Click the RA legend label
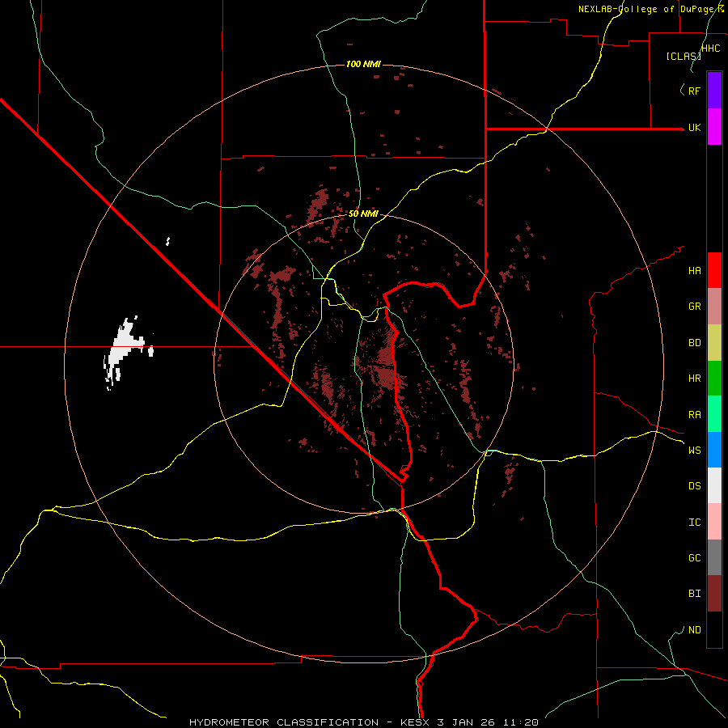Viewport: 728px width, 728px height. click(695, 415)
